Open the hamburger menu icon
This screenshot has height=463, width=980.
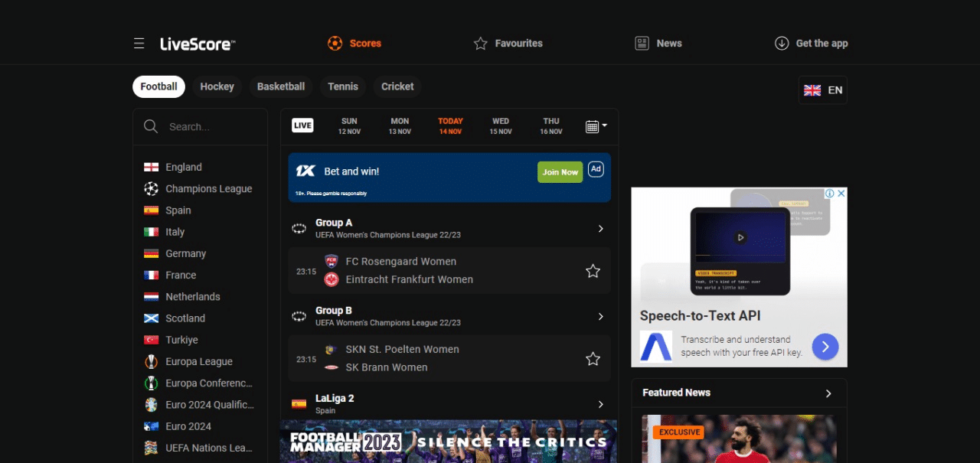click(139, 44)
